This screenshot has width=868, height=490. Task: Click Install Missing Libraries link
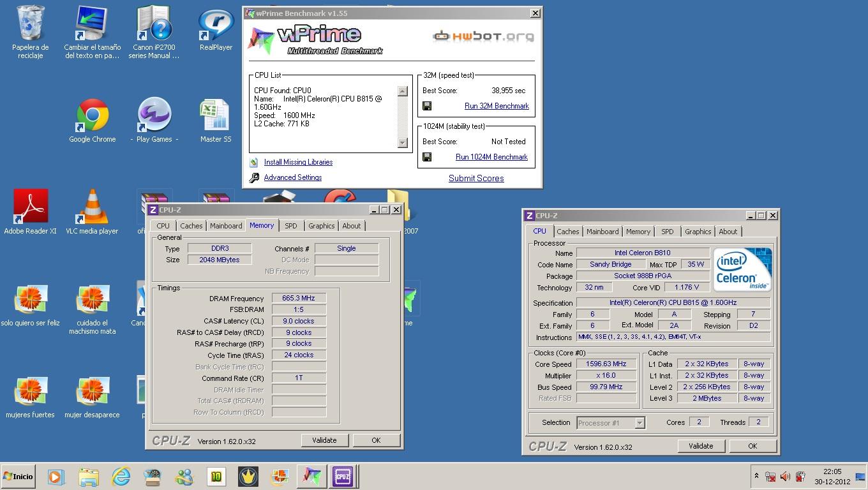[x=298, y=162]
